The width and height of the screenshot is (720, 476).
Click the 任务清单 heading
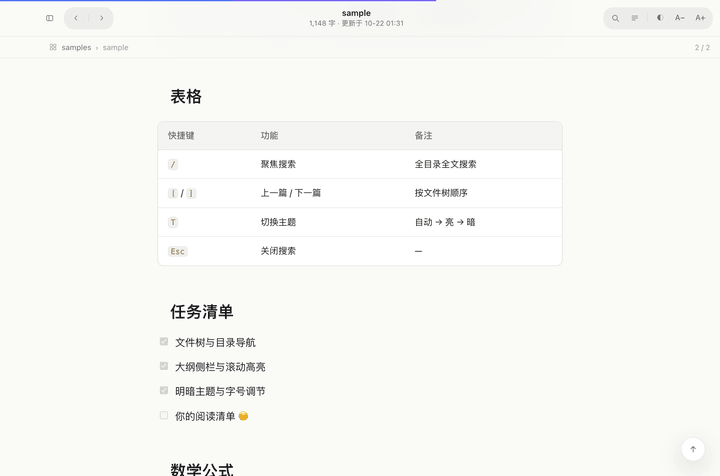[x=202, y=312]
